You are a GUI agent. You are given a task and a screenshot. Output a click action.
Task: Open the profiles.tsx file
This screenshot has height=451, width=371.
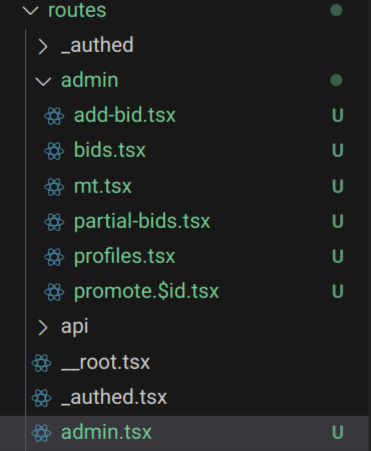124,257
